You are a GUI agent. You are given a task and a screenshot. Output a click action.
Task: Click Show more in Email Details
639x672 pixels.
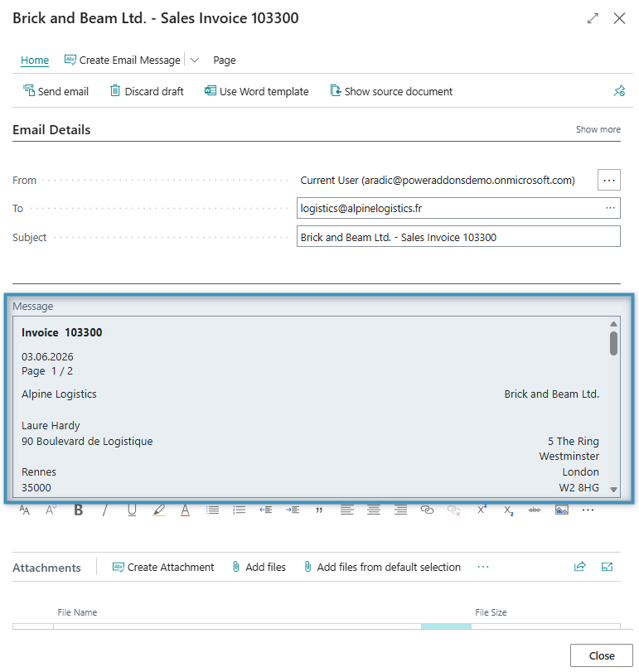[598, 129]
